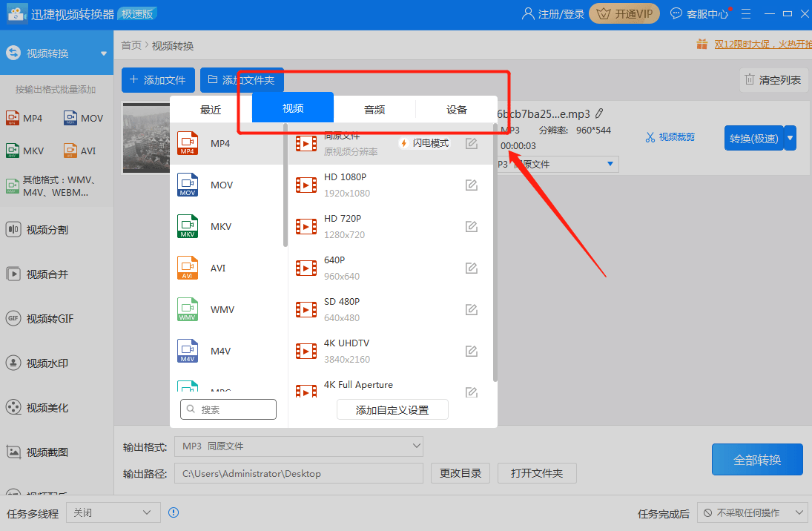This screenshot has height=531, width=812.
Task: Open the after-task-completion action dropdown
Action: (x=751, y=512)
